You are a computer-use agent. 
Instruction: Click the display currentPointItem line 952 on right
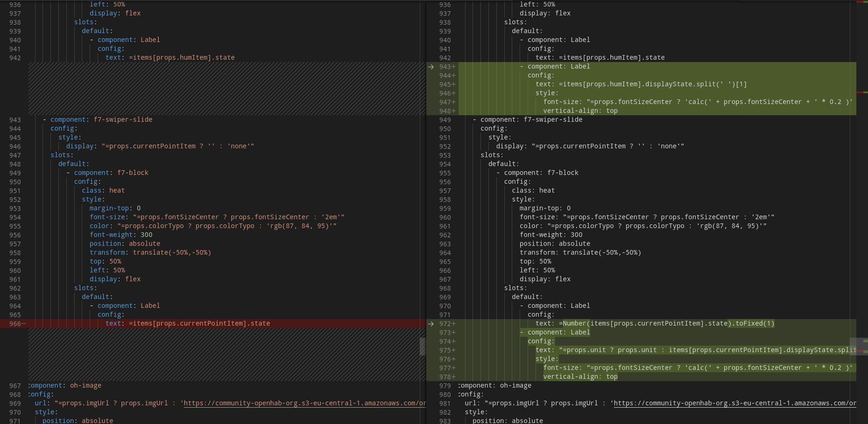[x=590, y=146]
